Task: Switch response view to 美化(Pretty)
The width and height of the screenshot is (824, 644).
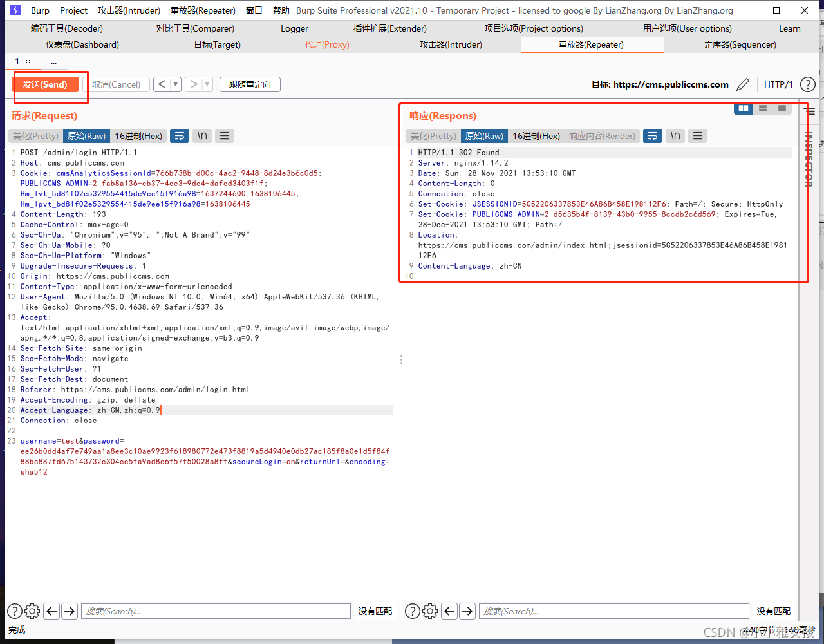Action: (433, 136)
